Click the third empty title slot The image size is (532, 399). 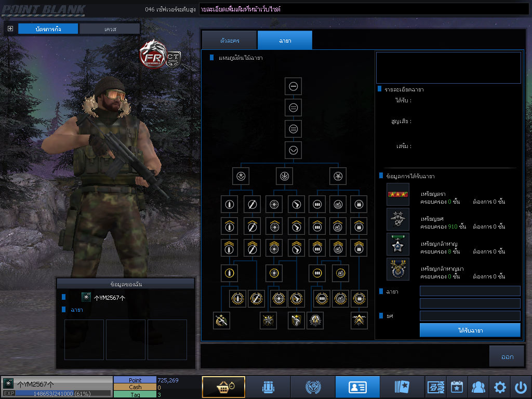pyautogui.click(x=167, y=340)
